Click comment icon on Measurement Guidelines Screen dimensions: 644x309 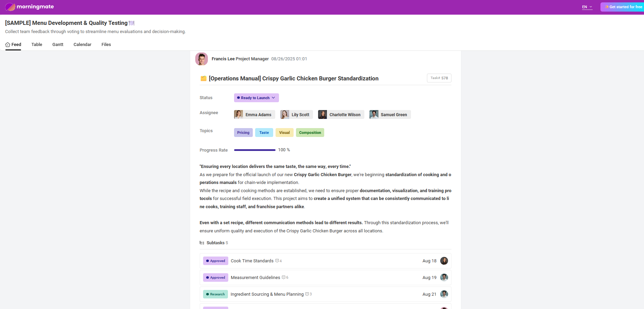(284, 278)
